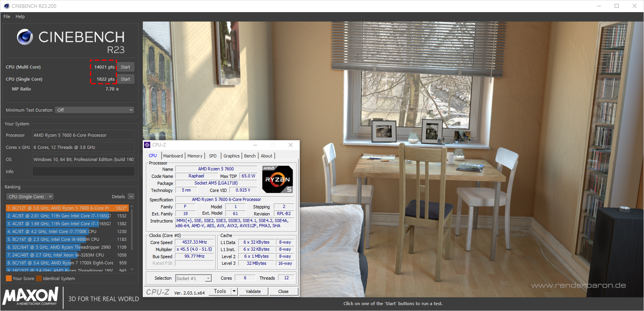
Task: Minimize the CPU-Z window
Action: (x=255, y=145)
